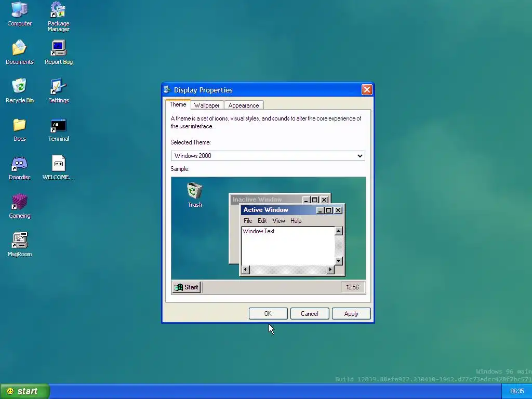532x399 pixels.
Task: Open the Selected Theme dropdown
Action: coord(268,156)
